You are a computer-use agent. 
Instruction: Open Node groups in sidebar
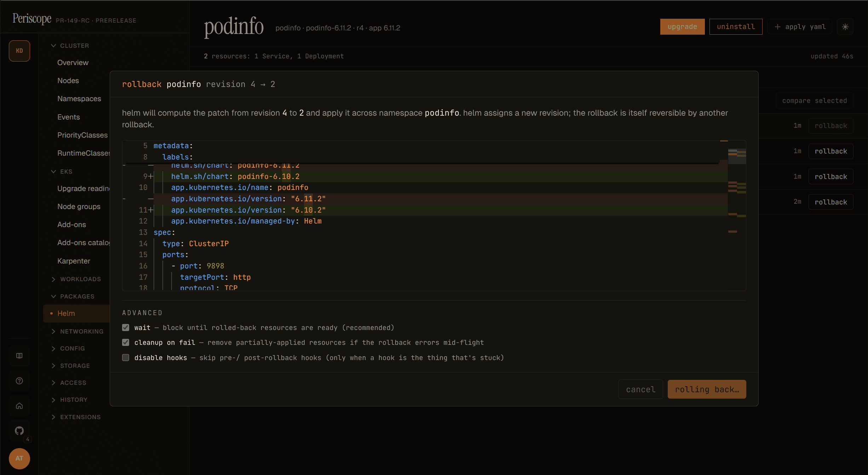click(x=79, y=207)
